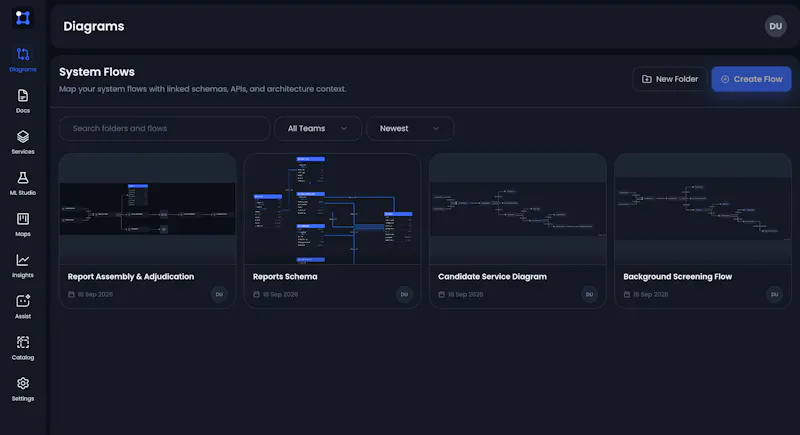Click the app logo icon in the sidebar
The height and width of the screenshot is (435, 800).
click(x=22, y=18)
